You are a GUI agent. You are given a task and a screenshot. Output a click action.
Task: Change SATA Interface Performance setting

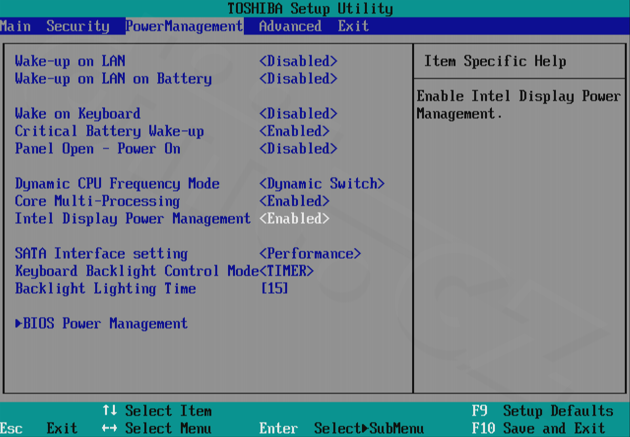(310, 253)
